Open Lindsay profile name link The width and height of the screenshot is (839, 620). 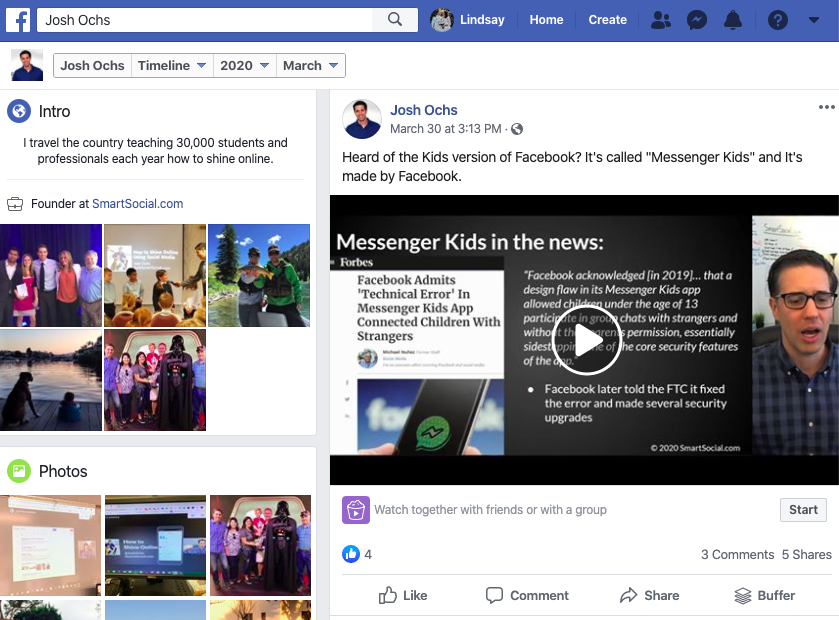[482, 20]
